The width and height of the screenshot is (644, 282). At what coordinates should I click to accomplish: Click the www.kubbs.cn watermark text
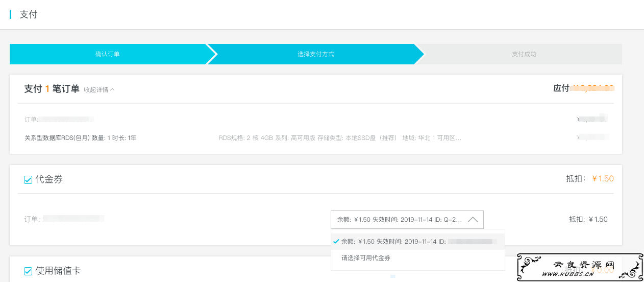click(x=574, y=274)
